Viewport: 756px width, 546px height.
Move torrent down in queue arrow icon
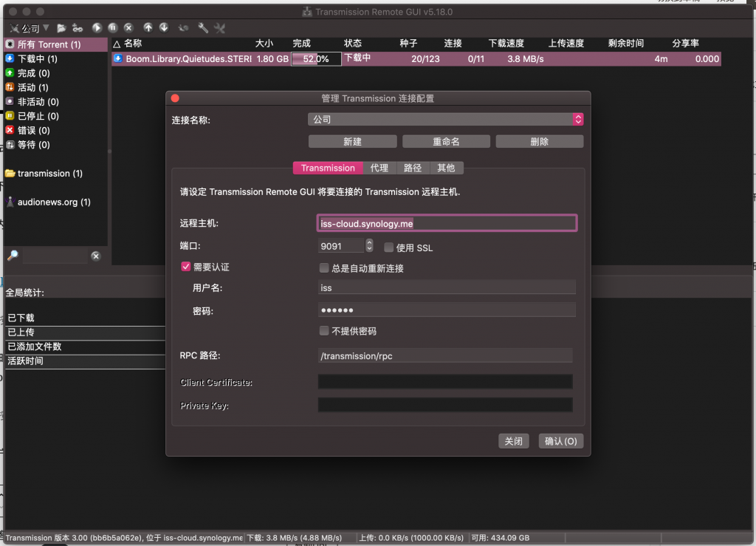164,28
